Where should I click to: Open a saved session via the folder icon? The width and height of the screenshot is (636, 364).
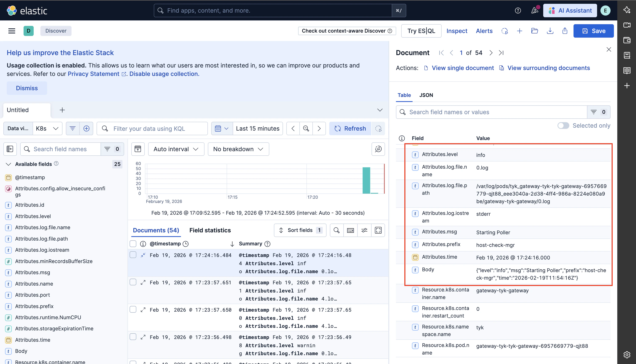(535, 31)
